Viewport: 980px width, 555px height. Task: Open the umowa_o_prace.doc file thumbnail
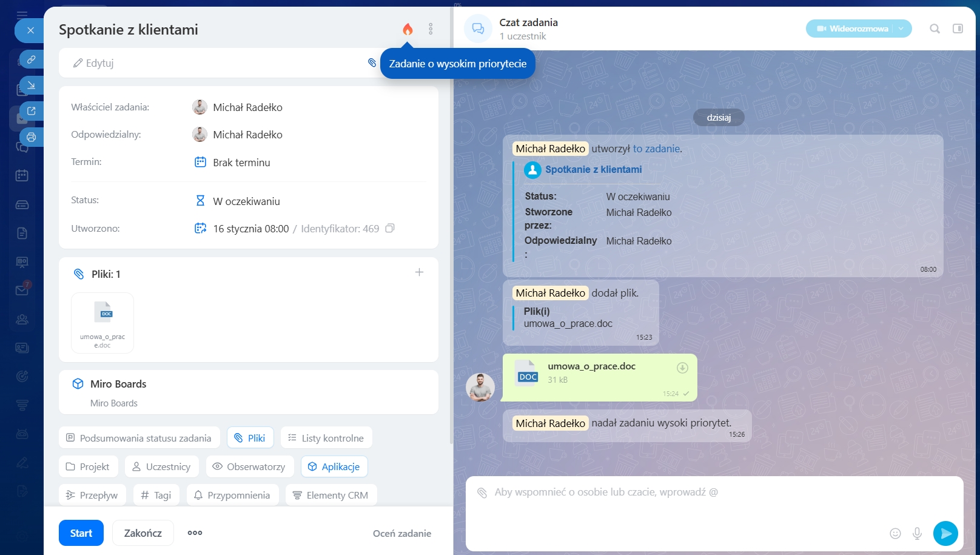[102, 323]
